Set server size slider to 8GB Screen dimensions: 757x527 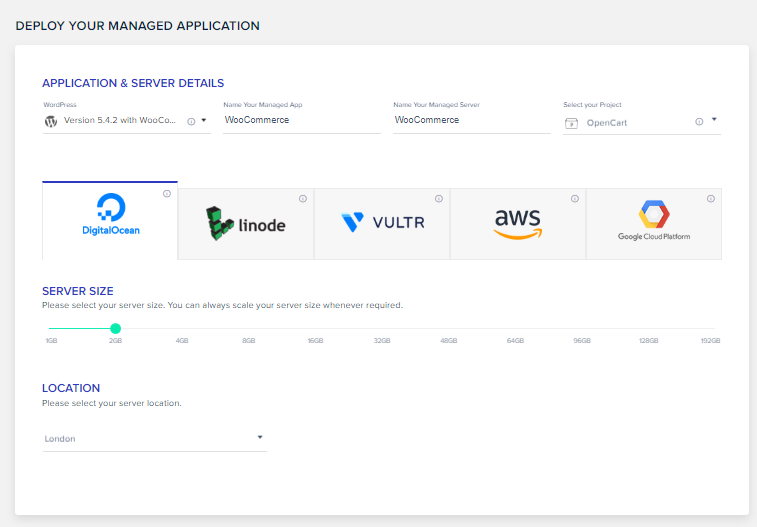pos(248,328)
